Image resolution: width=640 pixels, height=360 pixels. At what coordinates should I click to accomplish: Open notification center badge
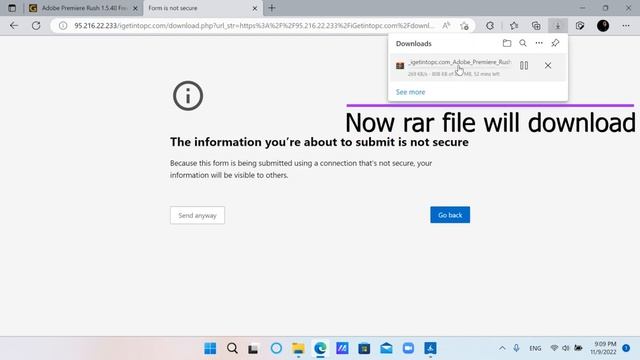click(626, 348)
